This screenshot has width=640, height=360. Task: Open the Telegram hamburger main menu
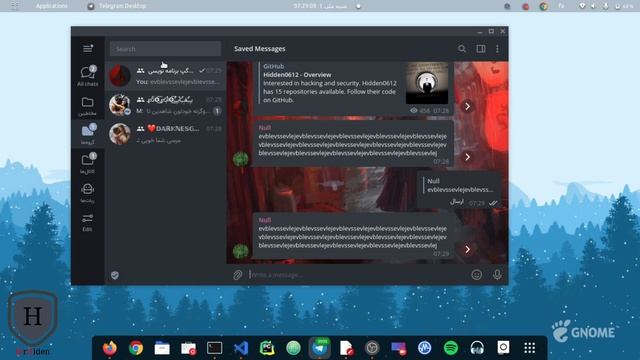coord(88,49)
